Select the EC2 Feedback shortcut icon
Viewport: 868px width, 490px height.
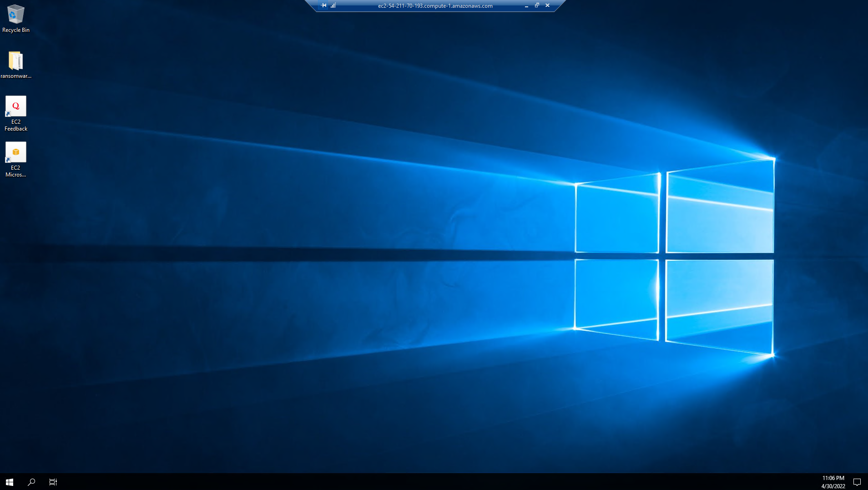point(15,106)
